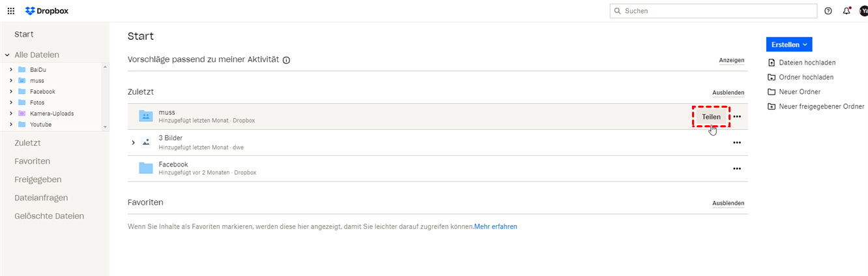Click the Dropbox logo
This screenshot has width=868, height=276.
47,11
